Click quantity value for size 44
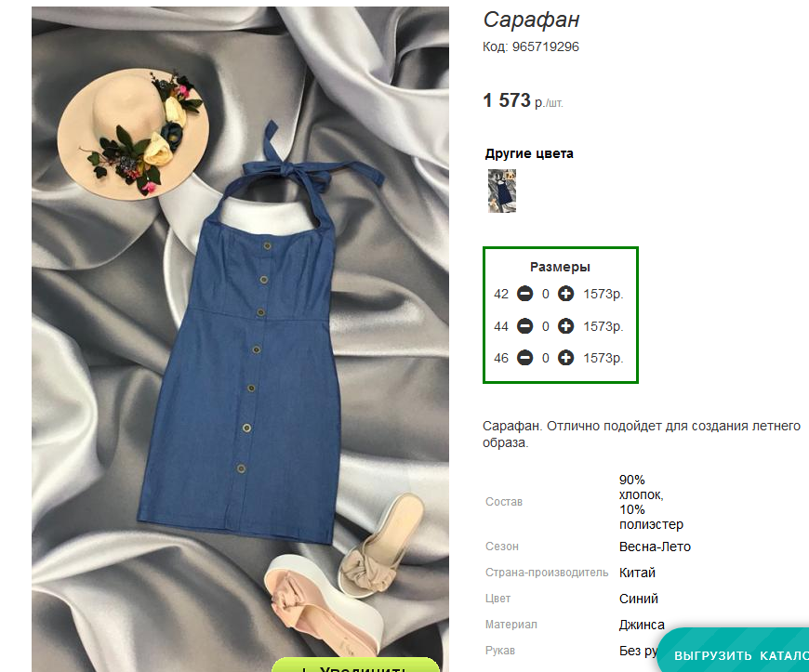 (x=545, y=326)
